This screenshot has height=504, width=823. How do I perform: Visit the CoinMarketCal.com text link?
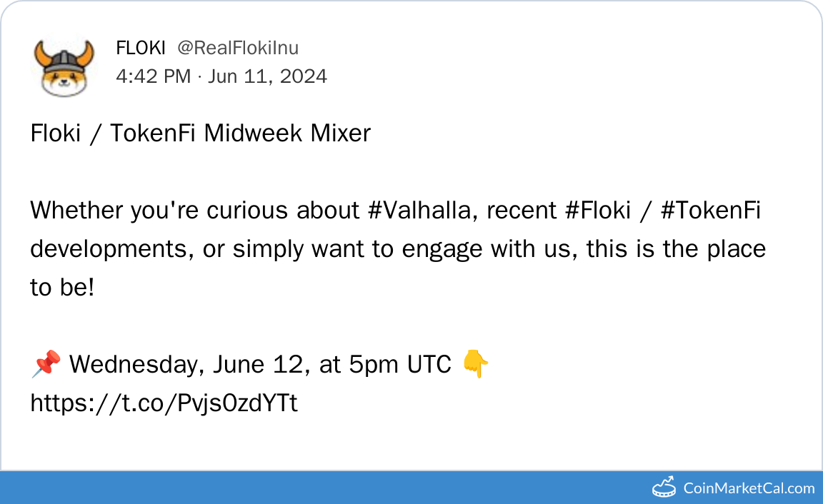(x=749, y=488)
